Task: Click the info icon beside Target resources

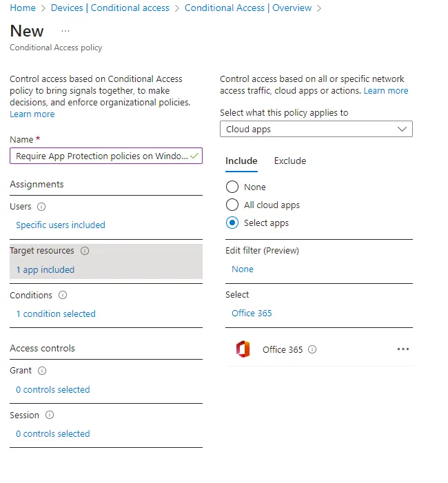Action: click(x=85, y=251)
